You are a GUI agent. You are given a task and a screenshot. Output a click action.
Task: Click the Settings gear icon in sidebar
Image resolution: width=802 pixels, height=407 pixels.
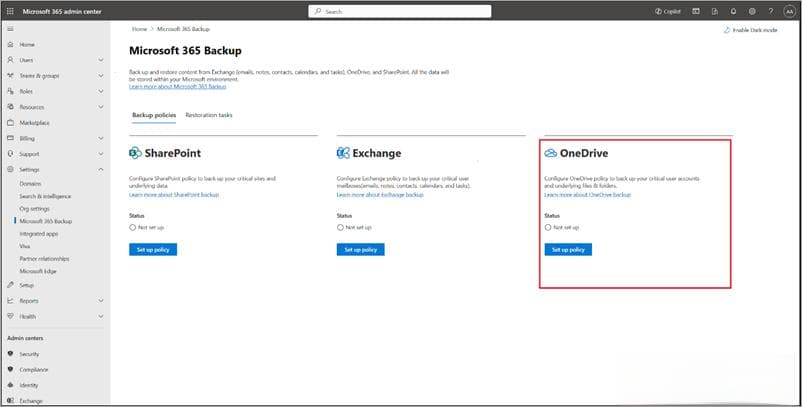(x=10, y=169)
